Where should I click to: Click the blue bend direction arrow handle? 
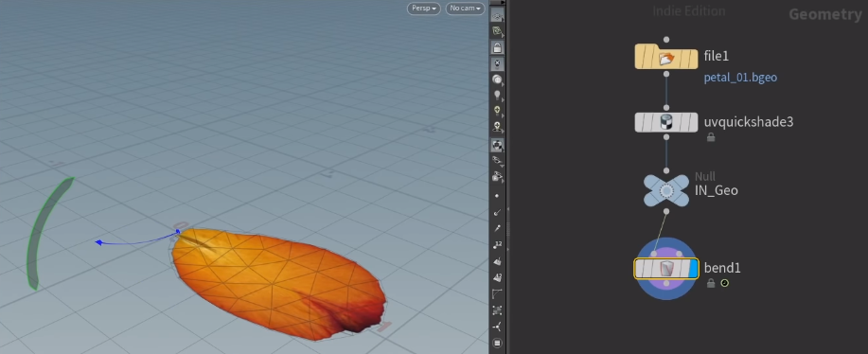coord(98,242)
